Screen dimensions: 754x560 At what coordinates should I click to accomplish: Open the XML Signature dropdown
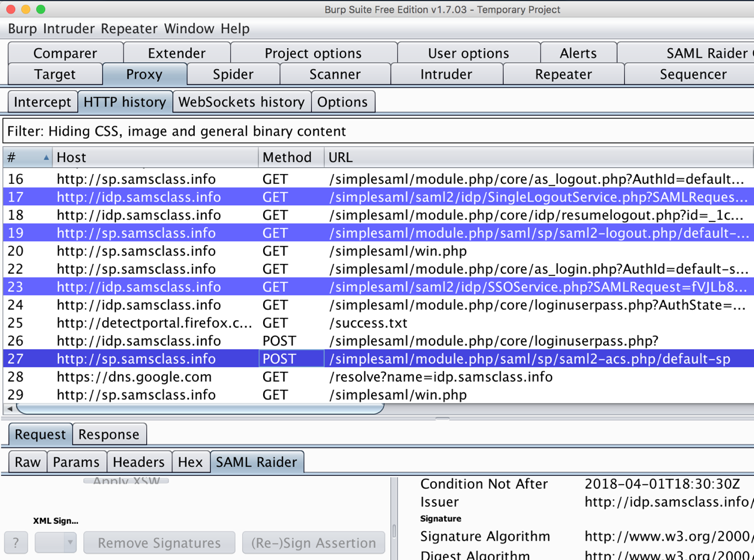click(56, 543)
